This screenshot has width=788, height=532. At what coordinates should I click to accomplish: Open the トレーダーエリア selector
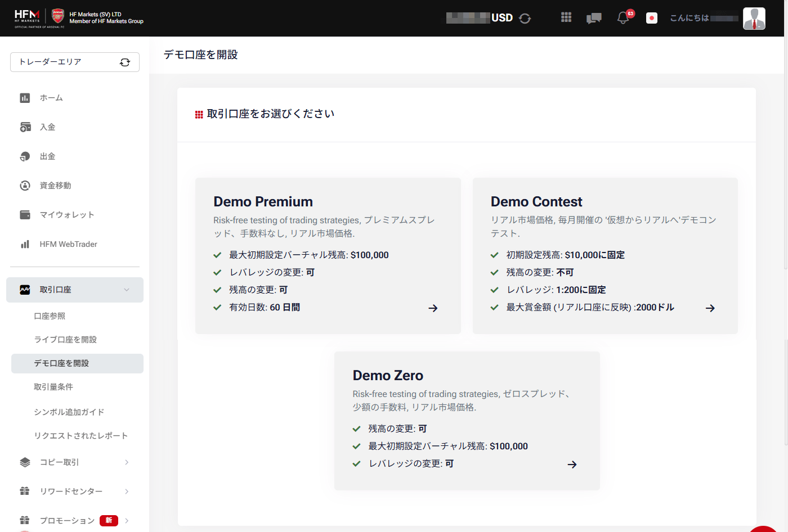tap(75, 62)
